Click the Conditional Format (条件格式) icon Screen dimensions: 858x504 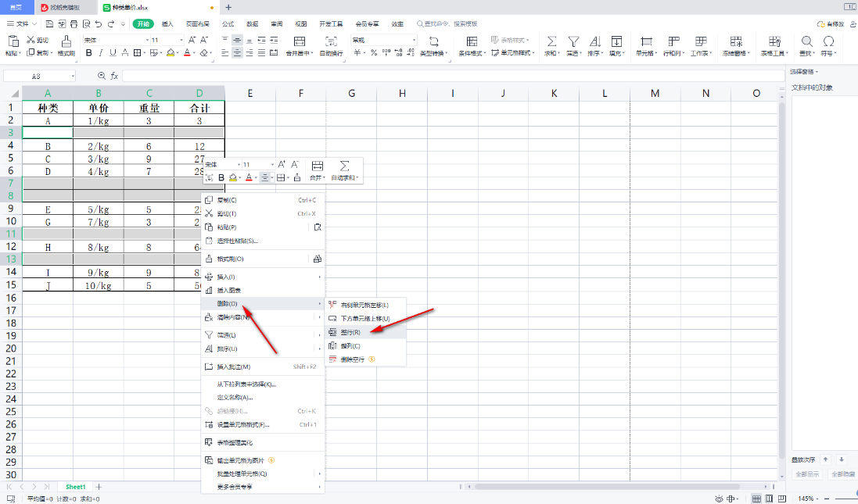pyautogui.click(x=472, y=41)
